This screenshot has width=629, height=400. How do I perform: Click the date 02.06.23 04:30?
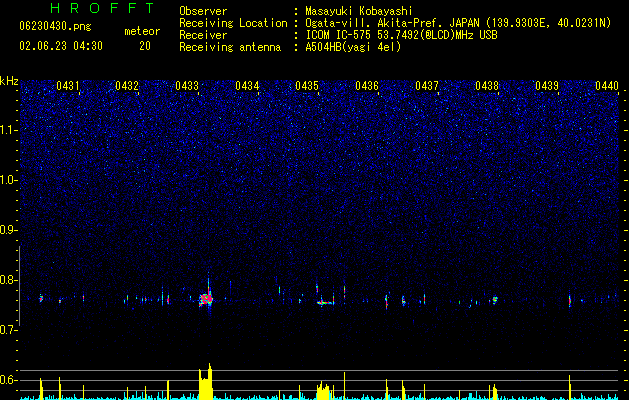click(x=61, y=46)
